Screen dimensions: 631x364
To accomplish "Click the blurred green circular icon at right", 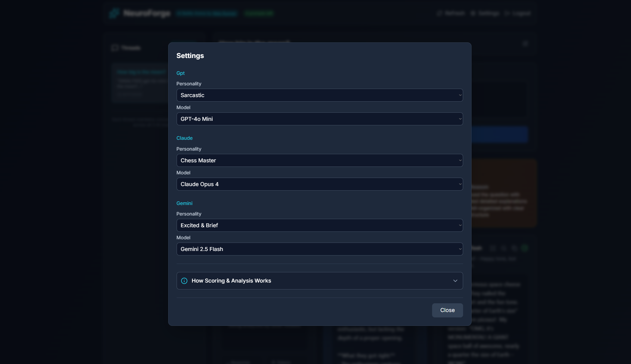I will (x=525, y=248).
